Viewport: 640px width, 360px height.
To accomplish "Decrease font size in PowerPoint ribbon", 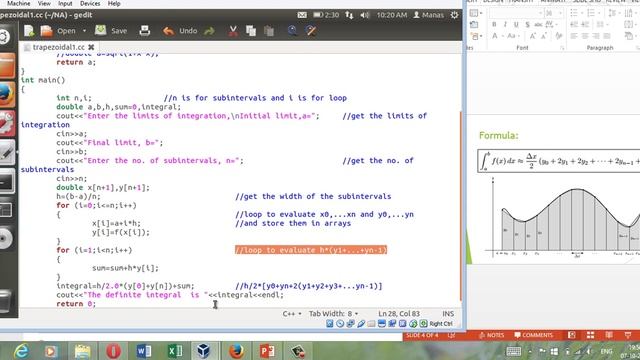I will tap(544, 36).
